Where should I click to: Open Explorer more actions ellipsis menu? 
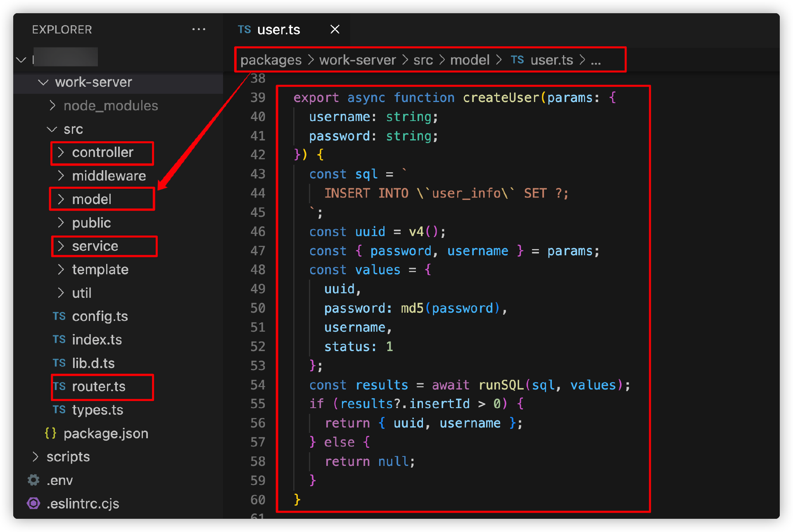199,29
